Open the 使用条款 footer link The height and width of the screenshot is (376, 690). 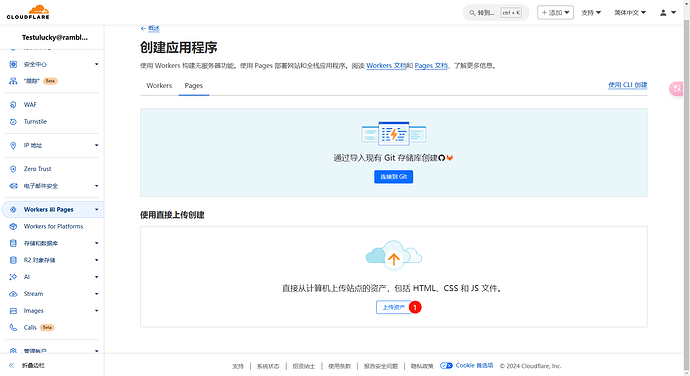pyautogui.click(x=339, y=366)
